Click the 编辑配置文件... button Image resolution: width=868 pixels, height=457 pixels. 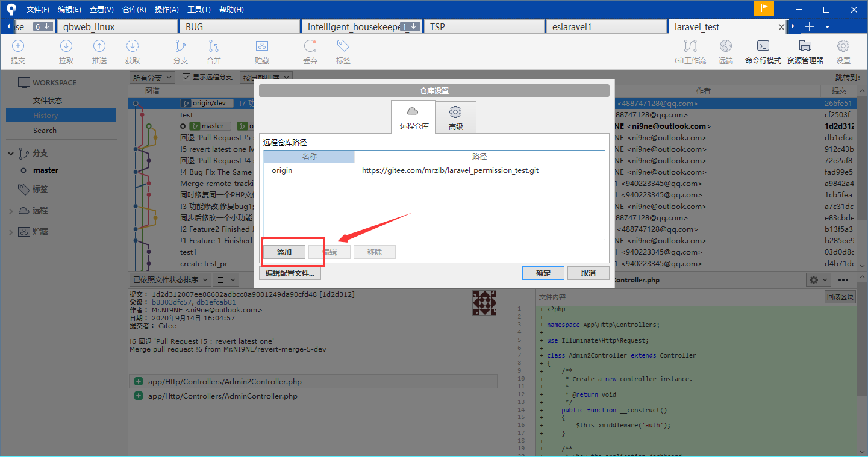tap(290, 273)
